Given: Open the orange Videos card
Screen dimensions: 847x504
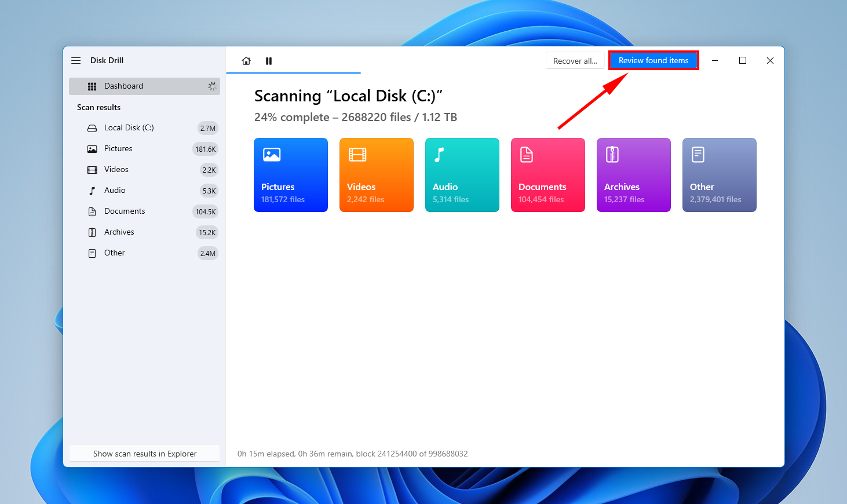Looking at the screenshot, I should tap(377, 175).
